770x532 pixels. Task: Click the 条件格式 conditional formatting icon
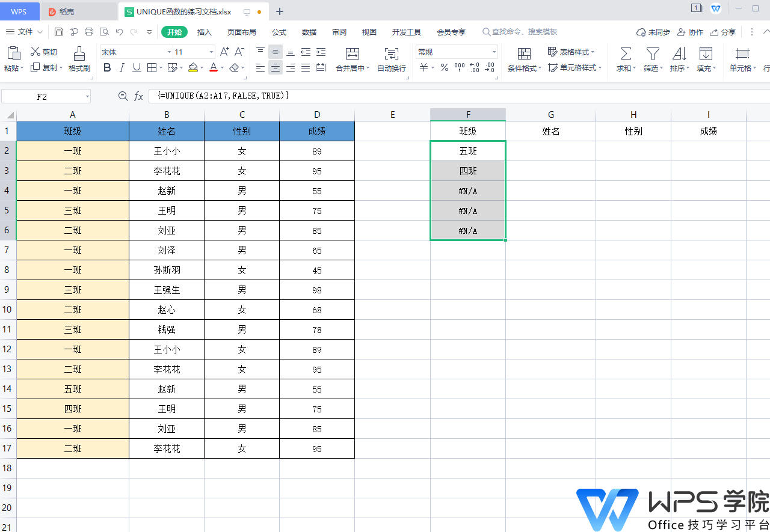click(524, 54)
